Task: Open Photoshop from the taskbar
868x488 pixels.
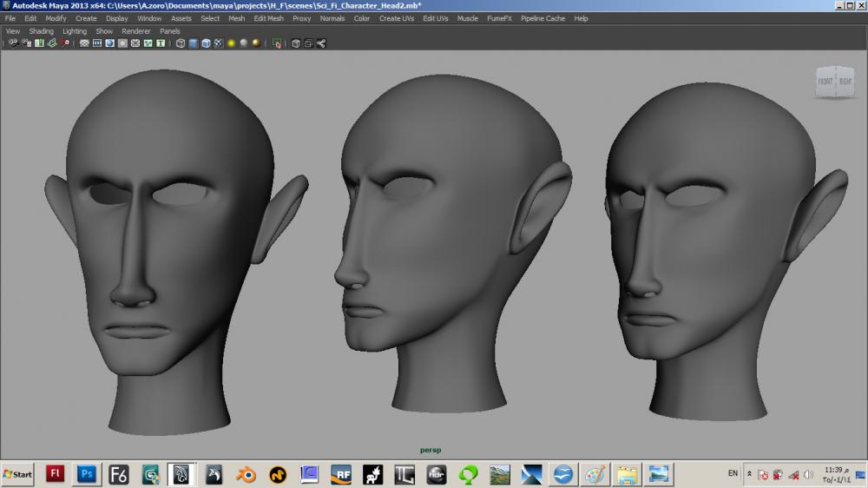Action: tap(87, 474)
